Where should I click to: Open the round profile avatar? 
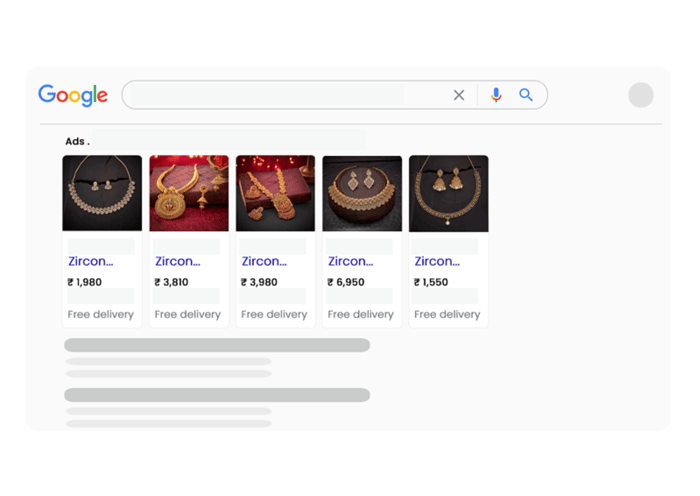coord(641,95)
